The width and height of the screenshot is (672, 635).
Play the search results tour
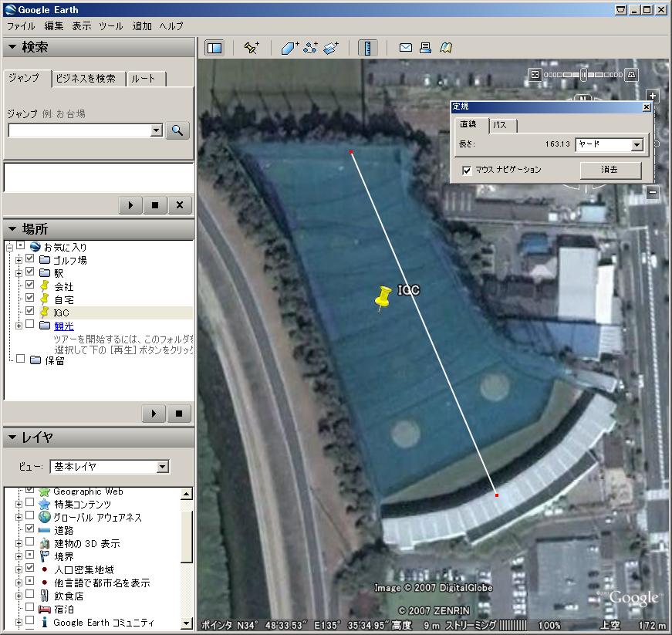[130, 205]
